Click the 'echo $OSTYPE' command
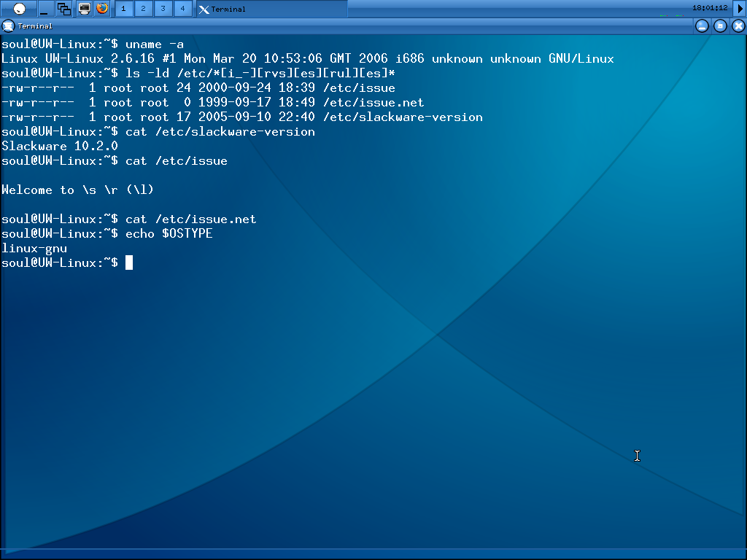This screenshot has width=747, height=560. (x=169, y=234)
